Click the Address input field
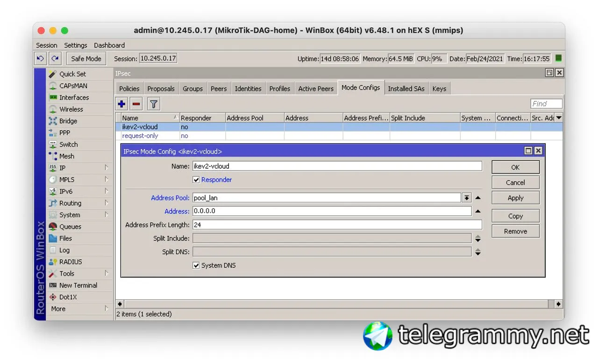598x364 pixels. (x=332, y=211)
